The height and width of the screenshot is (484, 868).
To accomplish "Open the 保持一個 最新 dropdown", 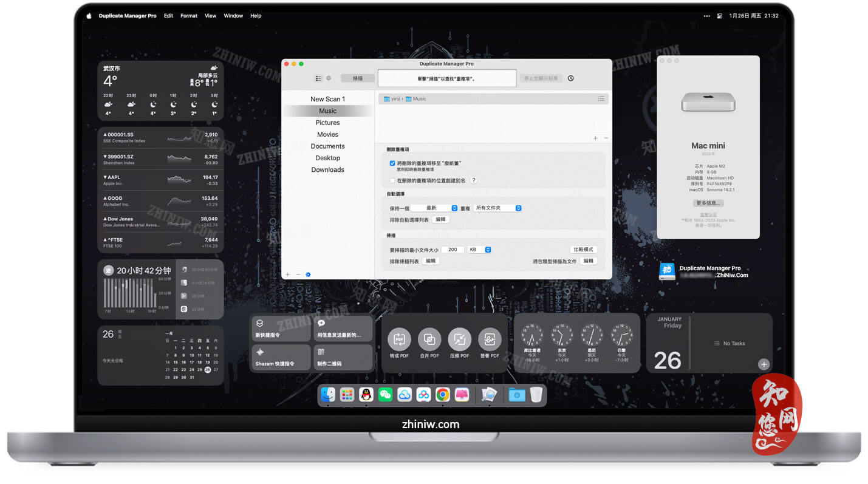I will tap(434, 208).
